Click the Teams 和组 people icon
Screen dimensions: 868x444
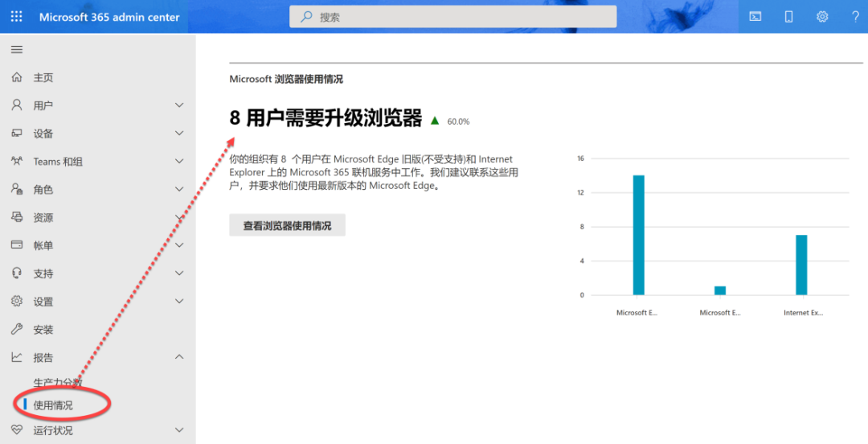(x=17, y=162)
